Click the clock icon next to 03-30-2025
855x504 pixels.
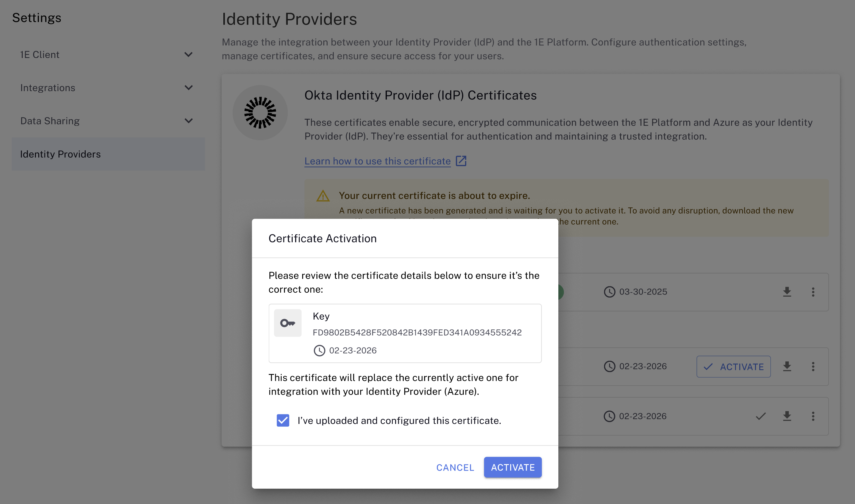pos(609,292)
